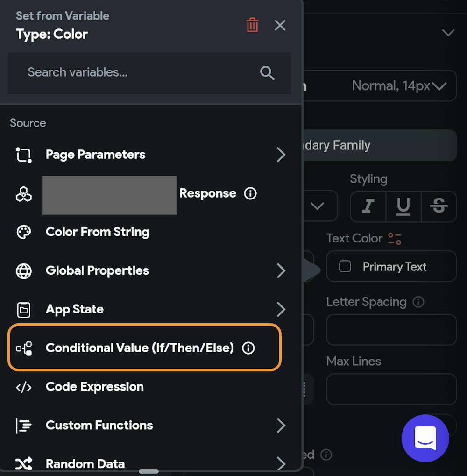
Task: Select the Color From String palette icon
Action: click(x=23, y=232)
